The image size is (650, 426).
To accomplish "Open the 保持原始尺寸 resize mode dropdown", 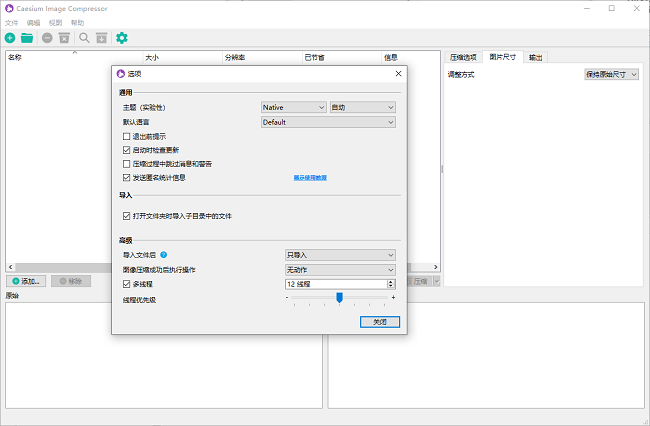I will click(x=611, y=75).
